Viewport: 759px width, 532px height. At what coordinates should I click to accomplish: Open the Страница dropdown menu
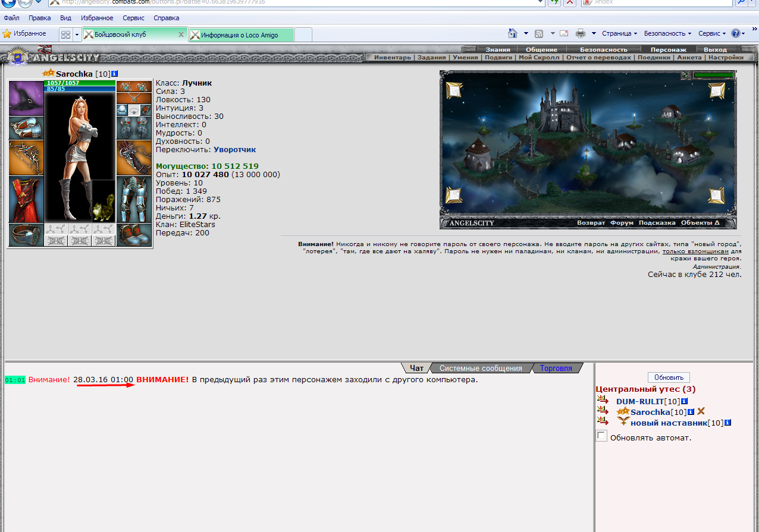(619, 34)
